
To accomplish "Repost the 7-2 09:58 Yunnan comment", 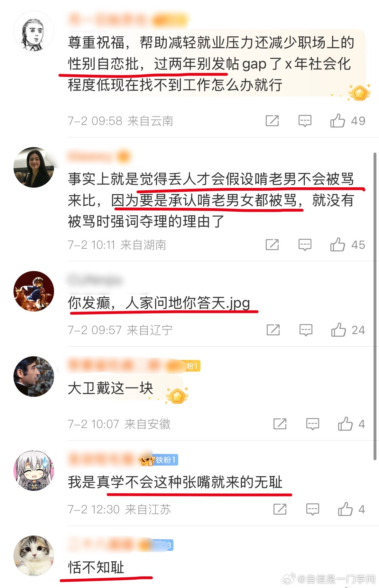I will [272, 121].
